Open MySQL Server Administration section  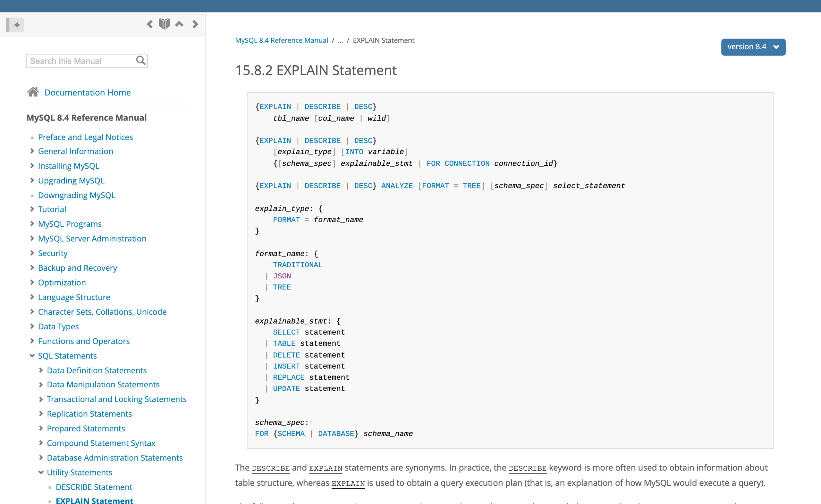[x=92, y=238]
